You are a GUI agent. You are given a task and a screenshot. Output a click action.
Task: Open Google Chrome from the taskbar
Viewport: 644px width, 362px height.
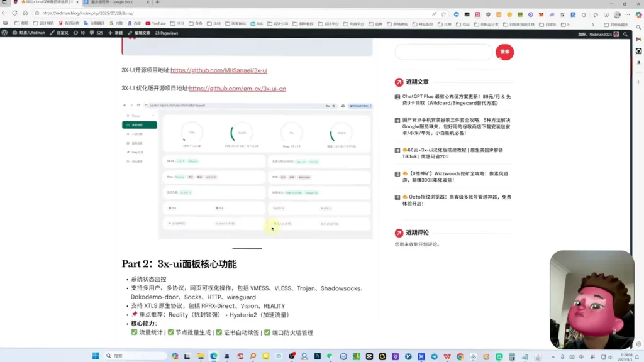pos(460,357)
